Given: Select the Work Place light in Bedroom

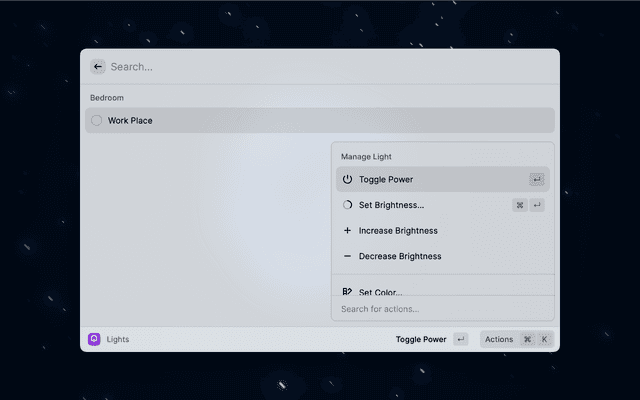Looking at the screenshot, I should (130, 121).
